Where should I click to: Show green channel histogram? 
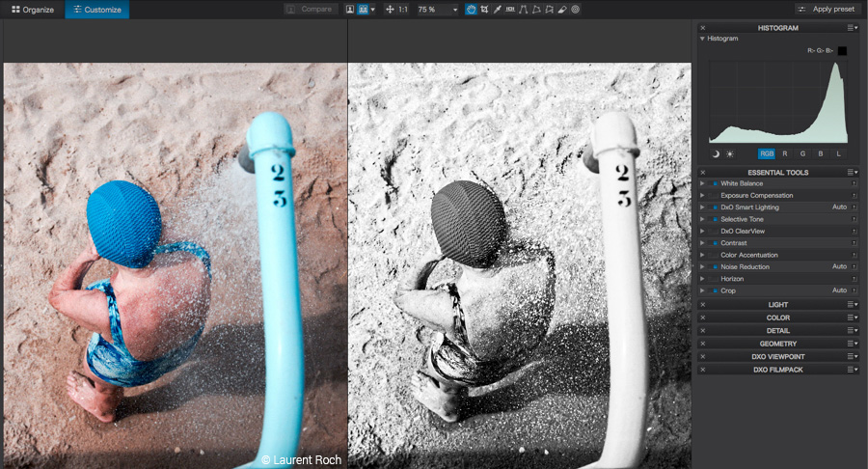click(x=802, y=154)
